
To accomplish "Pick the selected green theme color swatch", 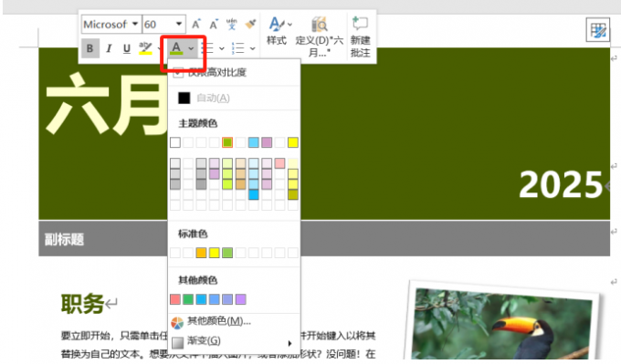I will [227, 142].
